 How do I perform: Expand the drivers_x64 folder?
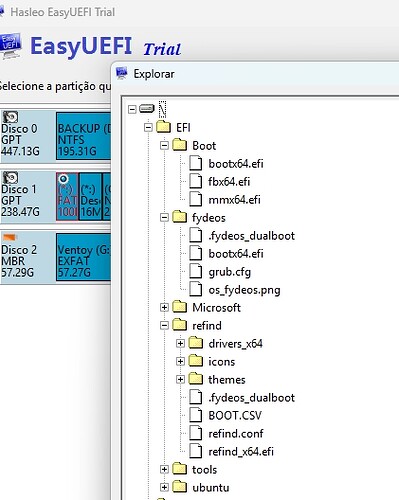(x=180, y=343)
